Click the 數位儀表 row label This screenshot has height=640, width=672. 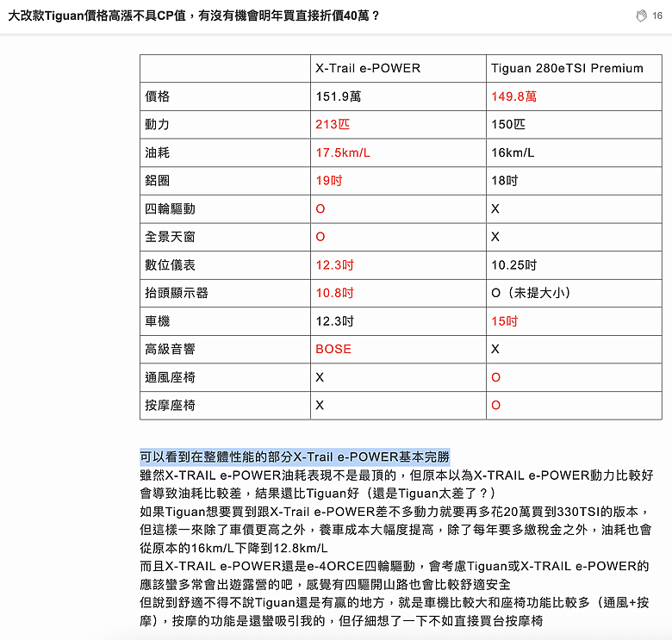point(170,264)
